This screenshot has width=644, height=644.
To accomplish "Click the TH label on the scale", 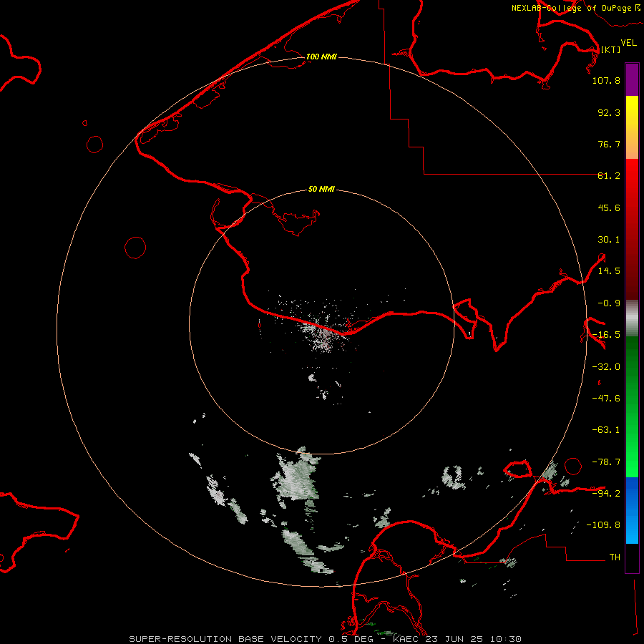I will coord(615,557).
